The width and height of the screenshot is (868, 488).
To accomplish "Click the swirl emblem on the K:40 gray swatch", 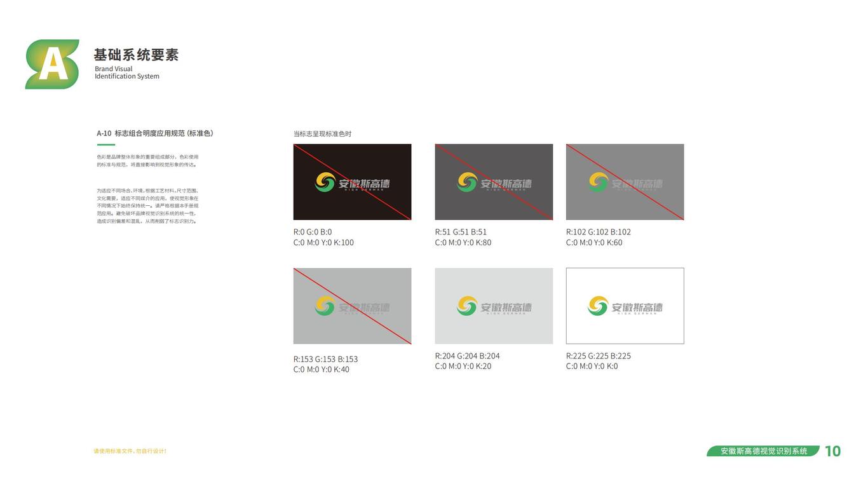I will pos(325,306).
